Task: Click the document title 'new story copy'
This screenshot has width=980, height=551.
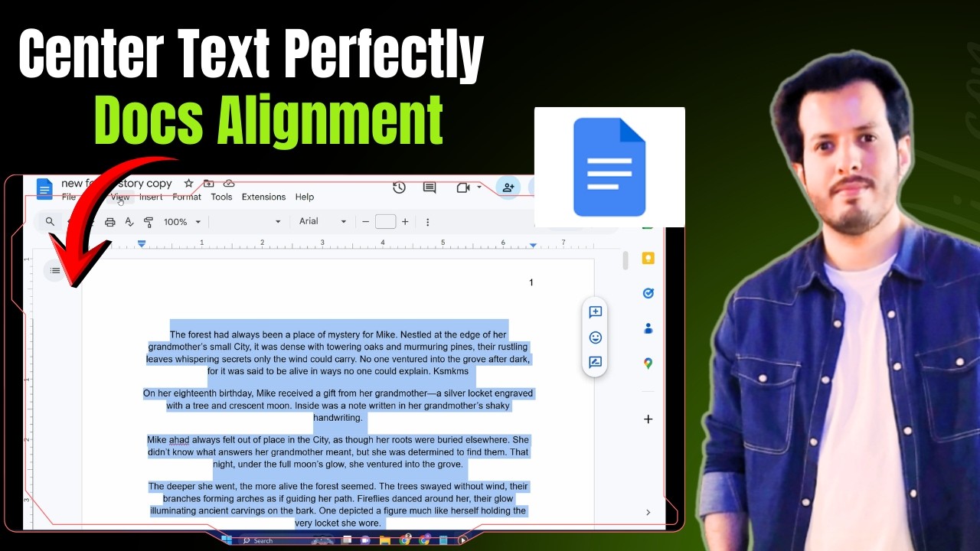Action: point(116,184)
